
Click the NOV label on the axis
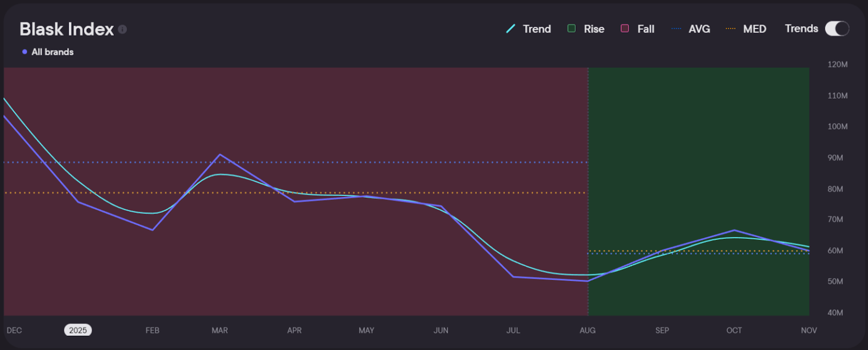[808, 330]
